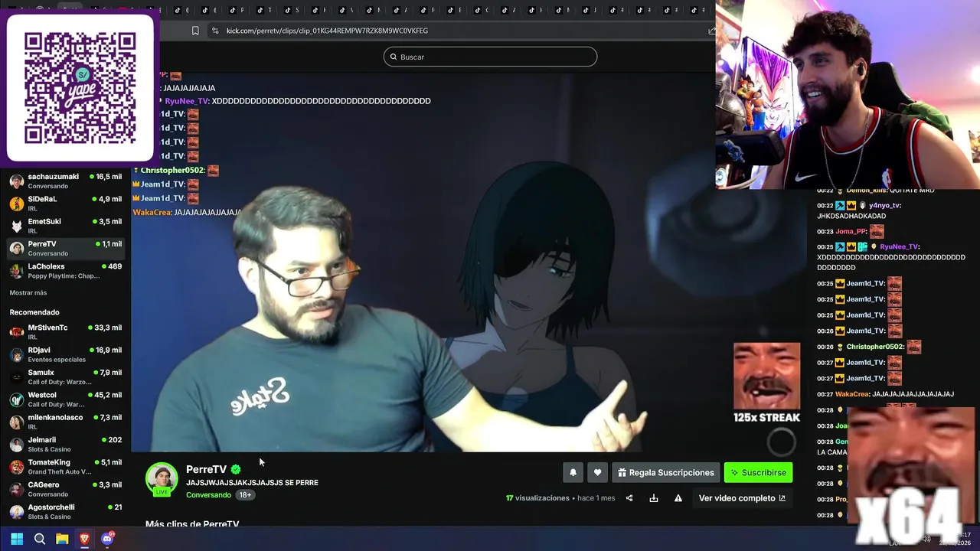This screenshot has height=551, width=980.
Task: Open Windows taskbar search
Action: [x=40, y=539]
